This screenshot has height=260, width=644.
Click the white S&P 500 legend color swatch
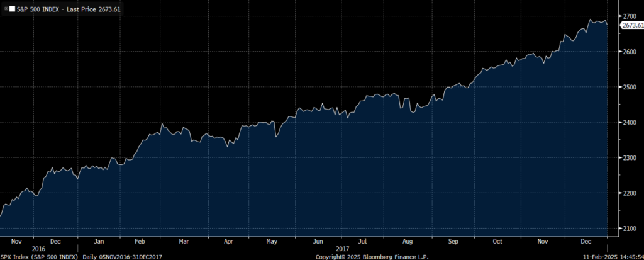[12, 9]
